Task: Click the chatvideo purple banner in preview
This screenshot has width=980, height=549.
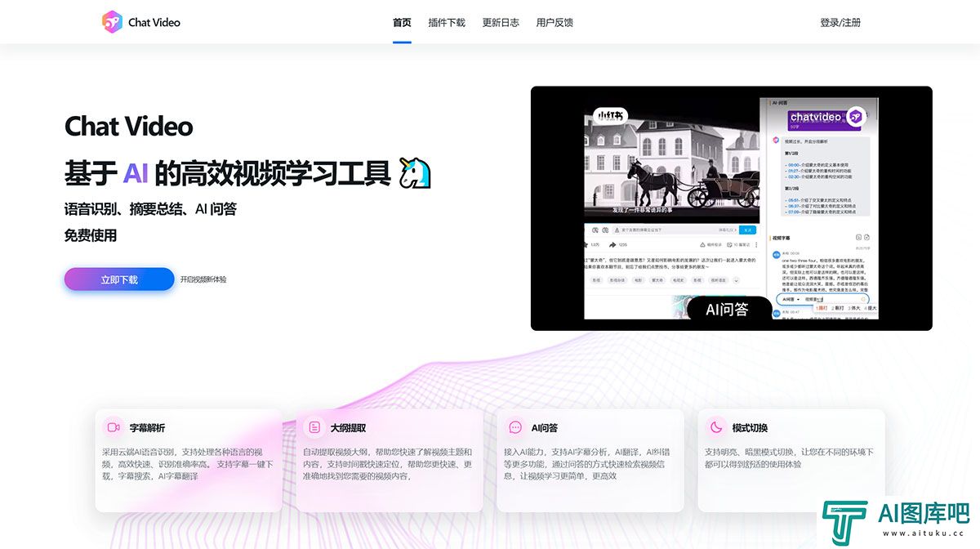Action: coord(817,119)
